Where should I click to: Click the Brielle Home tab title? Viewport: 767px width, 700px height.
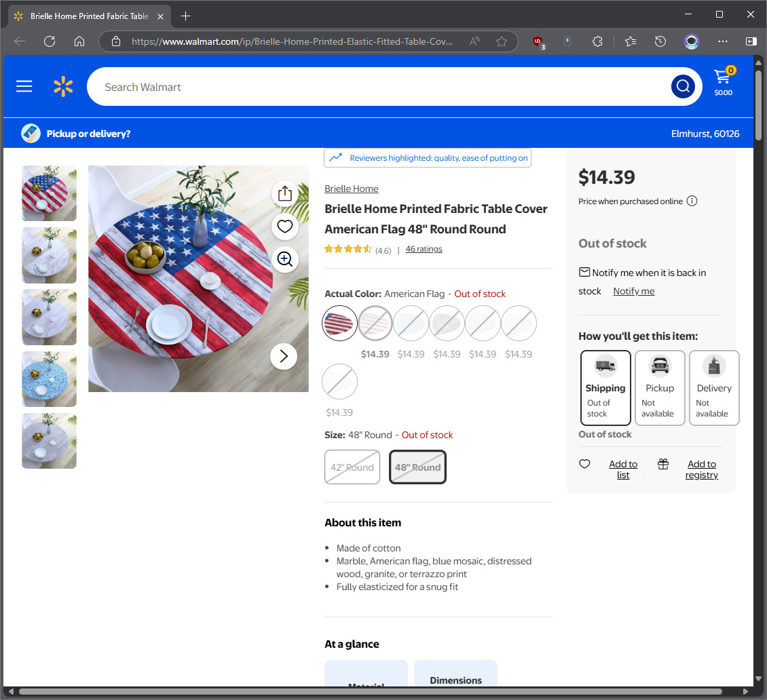[90, 16]
